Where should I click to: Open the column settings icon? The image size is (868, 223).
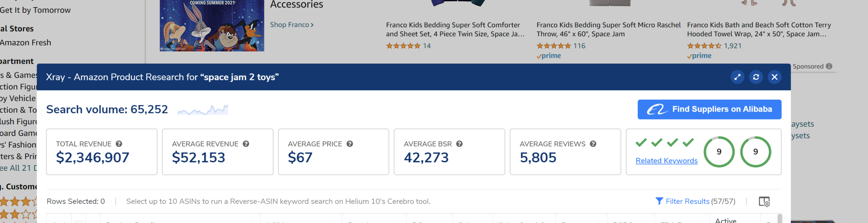[x=764, y=202]
